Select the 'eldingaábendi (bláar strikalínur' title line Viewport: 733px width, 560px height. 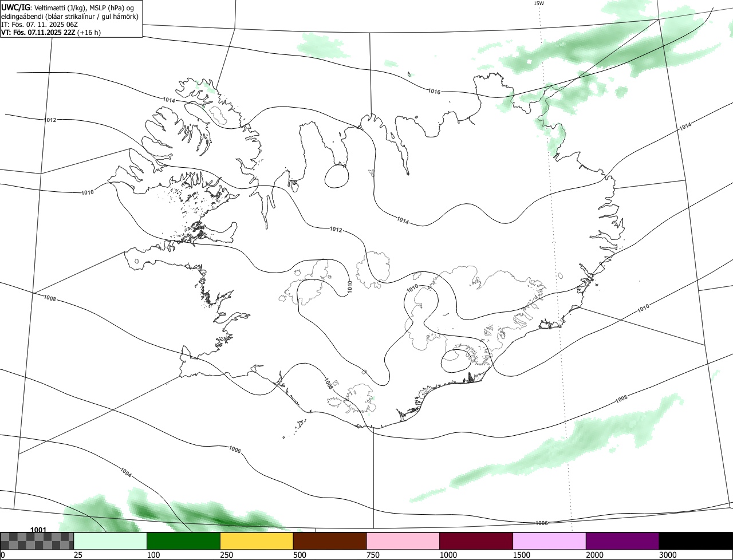(70, 16)
